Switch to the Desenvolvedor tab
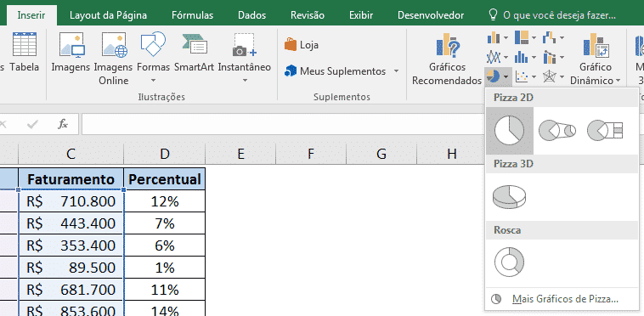This screenshot has height=316, width=644. (x=431, y=15)
